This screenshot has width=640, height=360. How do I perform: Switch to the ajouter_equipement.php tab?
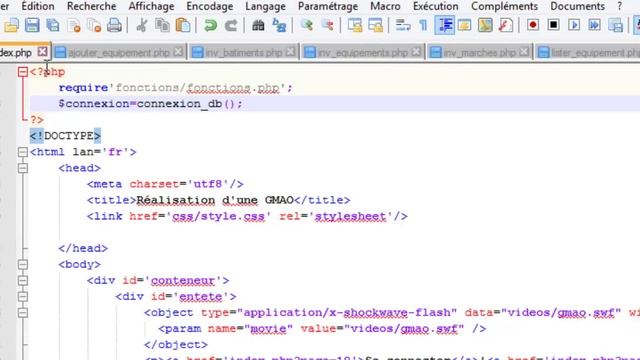(118, 52)
